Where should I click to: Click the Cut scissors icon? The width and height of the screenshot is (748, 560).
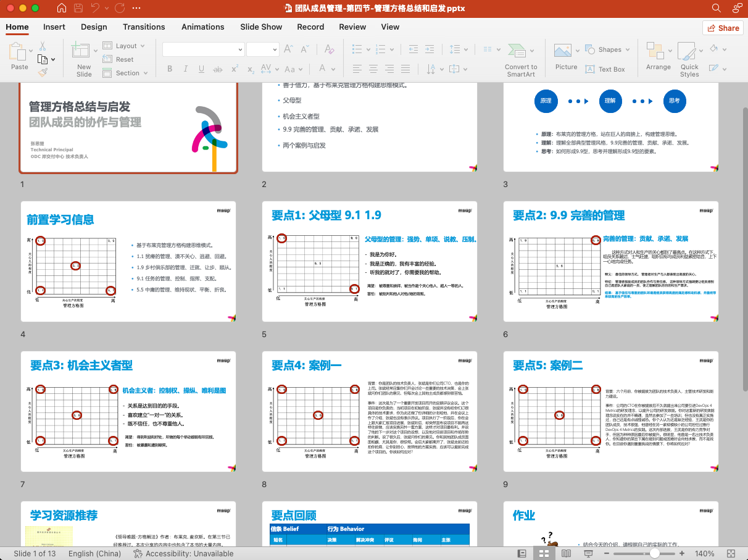click(43, 46)
